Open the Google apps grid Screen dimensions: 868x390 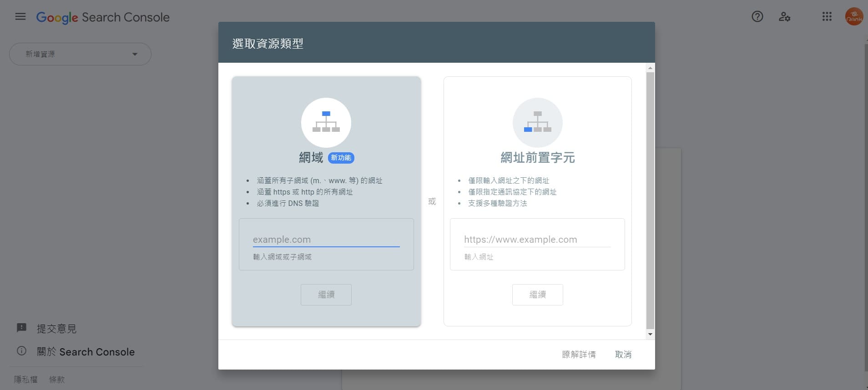(x=827, y=17)
